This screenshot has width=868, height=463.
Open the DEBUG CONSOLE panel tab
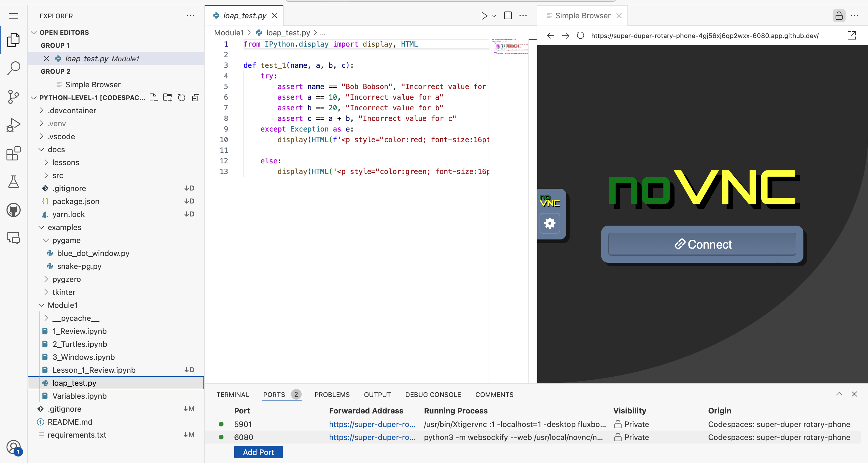(x=433, y=395)
